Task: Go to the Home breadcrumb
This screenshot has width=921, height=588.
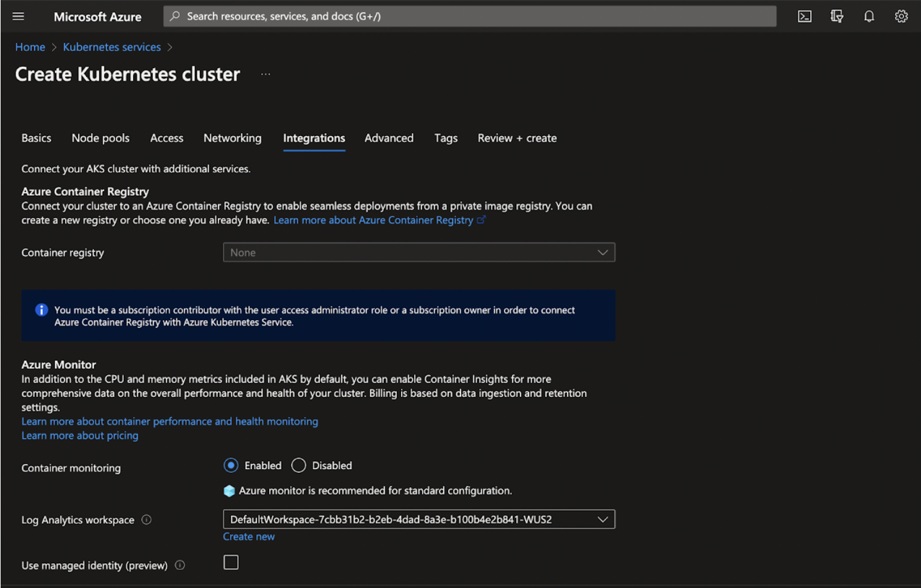Action: tap(30, 47)
